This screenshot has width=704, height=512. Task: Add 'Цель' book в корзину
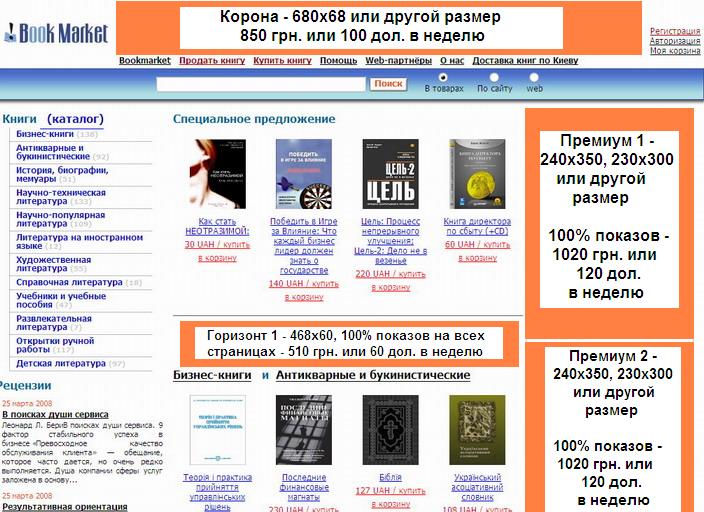click(391, 287)
